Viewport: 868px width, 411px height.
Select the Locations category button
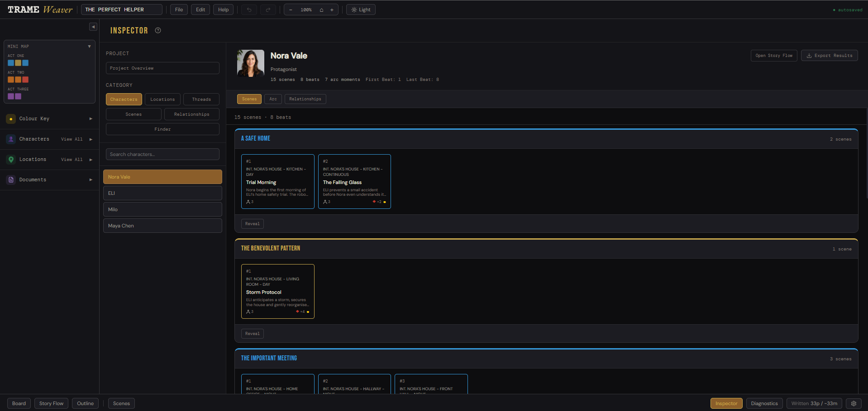tap(162, 99)
